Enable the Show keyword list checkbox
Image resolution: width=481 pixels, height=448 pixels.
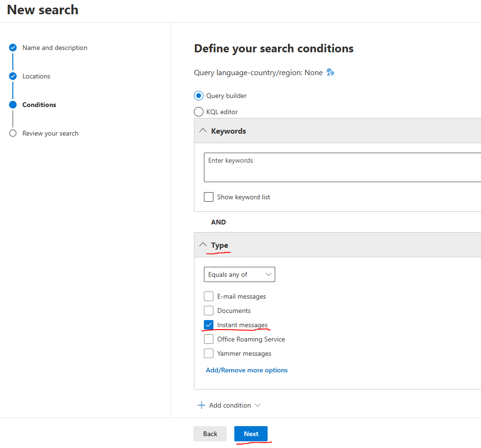[x=209, y=197]
